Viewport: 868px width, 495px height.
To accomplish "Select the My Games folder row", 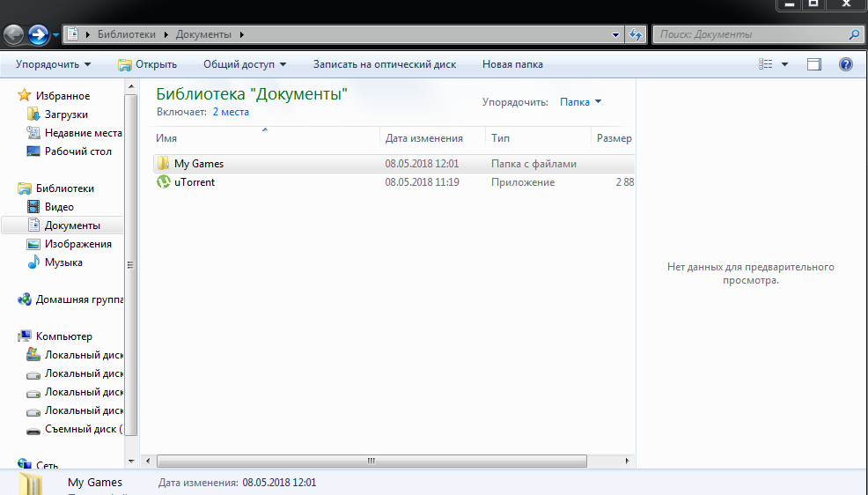I will (x=394, y=164).
